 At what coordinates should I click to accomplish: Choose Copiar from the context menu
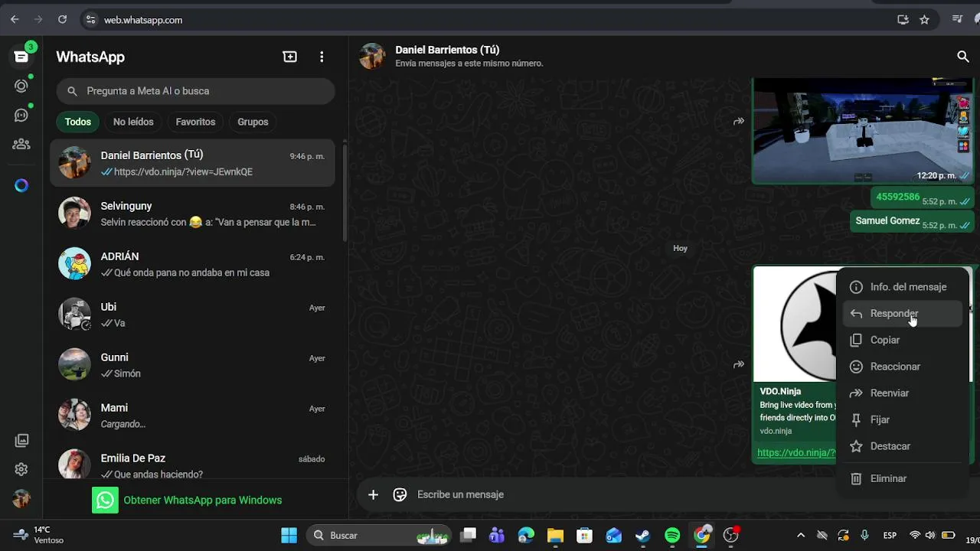click(x=903, y=340)
